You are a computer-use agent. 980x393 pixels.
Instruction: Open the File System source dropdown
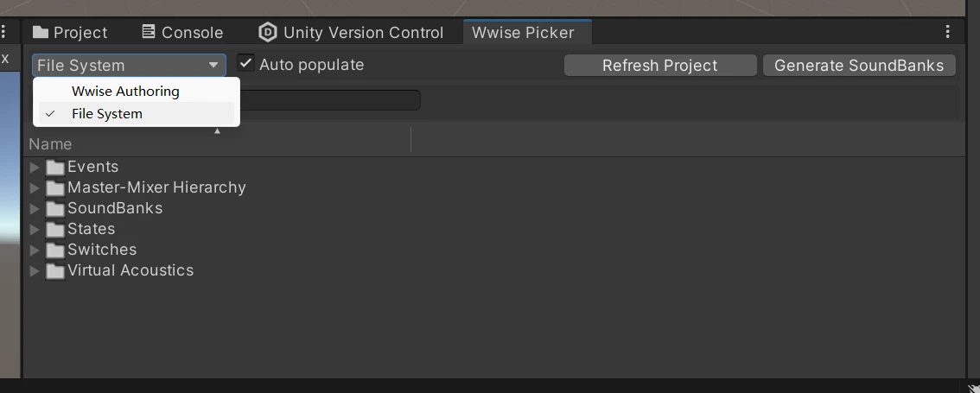(129, 65)
